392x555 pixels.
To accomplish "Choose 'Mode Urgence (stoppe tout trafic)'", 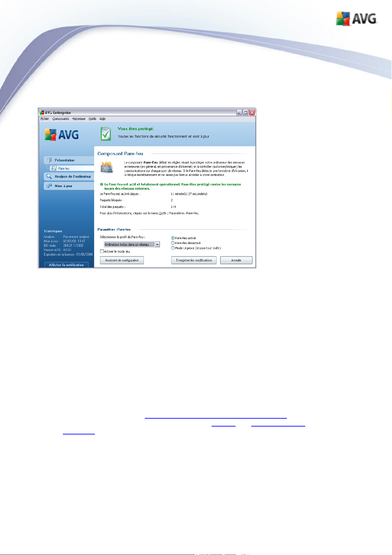I will coord(173,248).
